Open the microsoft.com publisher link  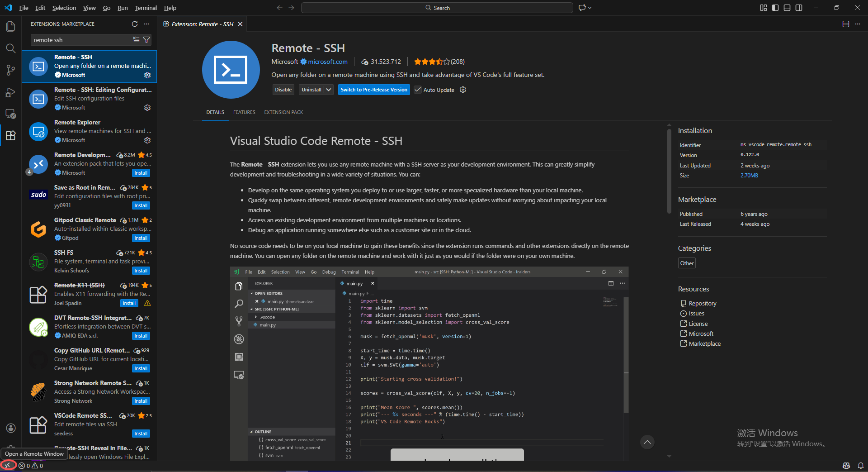pos(328,62)
